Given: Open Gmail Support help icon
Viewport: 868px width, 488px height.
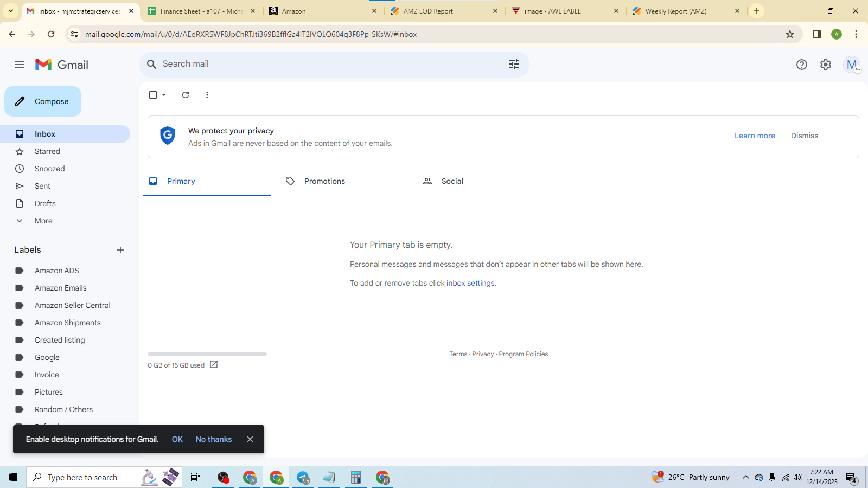Looking at the screenshot, I should click(x=802, y=65).
